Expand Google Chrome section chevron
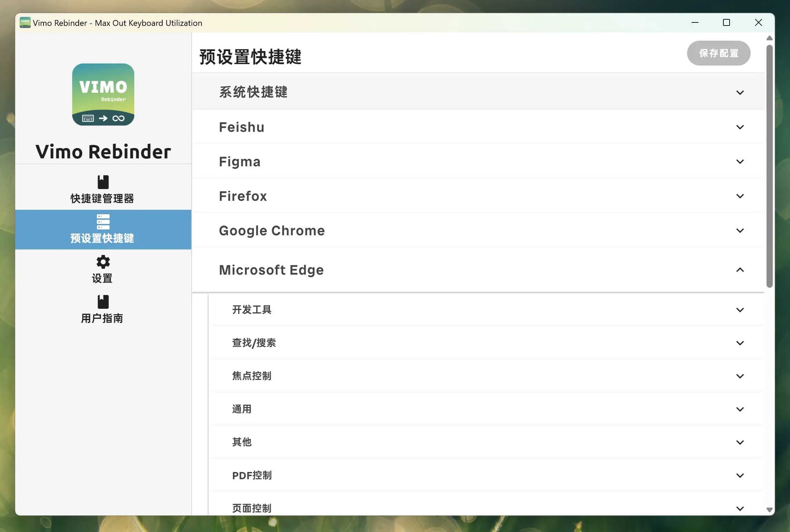 coord(740,230)
